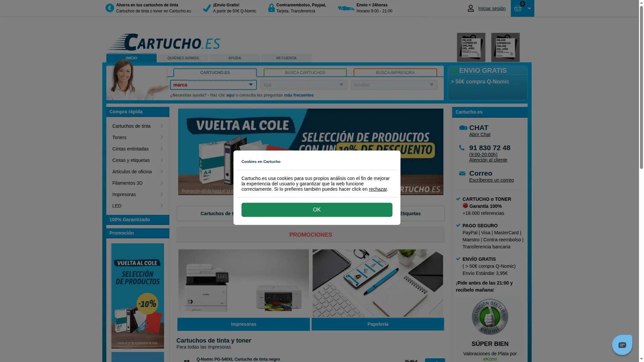Click the Papelería promotion button
This screenshot has width=644, height=362.
[x=378, y=324]
